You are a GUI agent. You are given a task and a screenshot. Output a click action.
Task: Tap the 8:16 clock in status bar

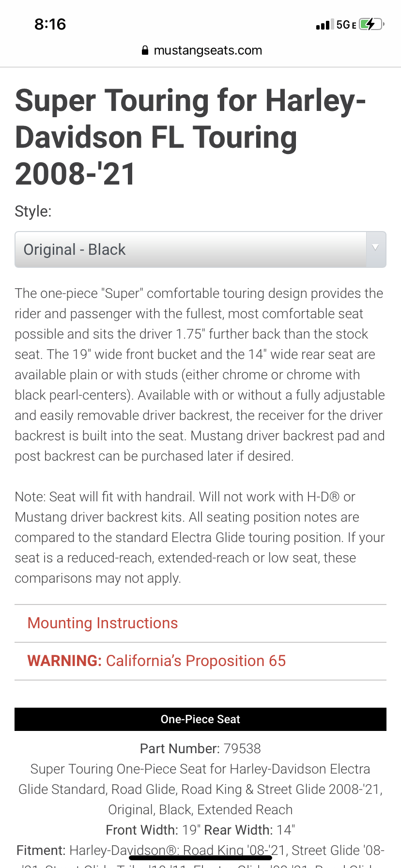pyautogui.click(x=50, y=24)
